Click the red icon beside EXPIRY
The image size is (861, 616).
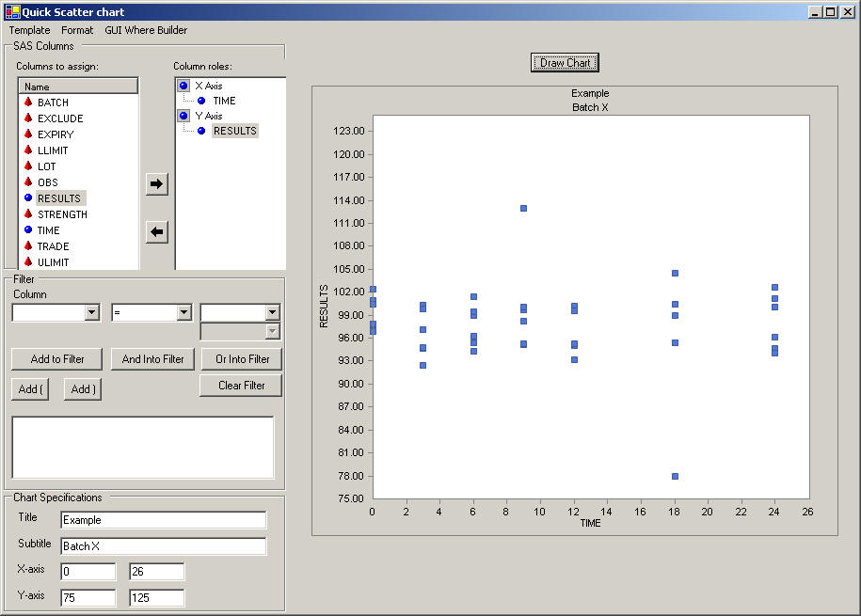coord(28,134)
